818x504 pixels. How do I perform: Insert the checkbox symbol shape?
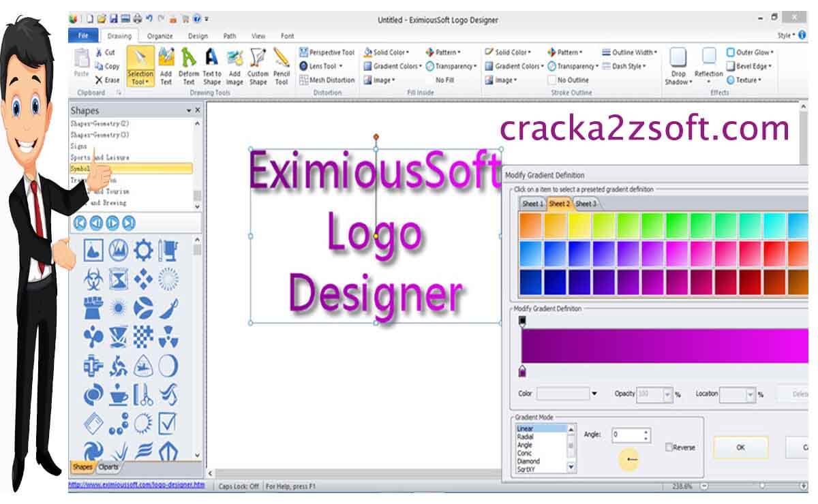(x=168, y=423)
